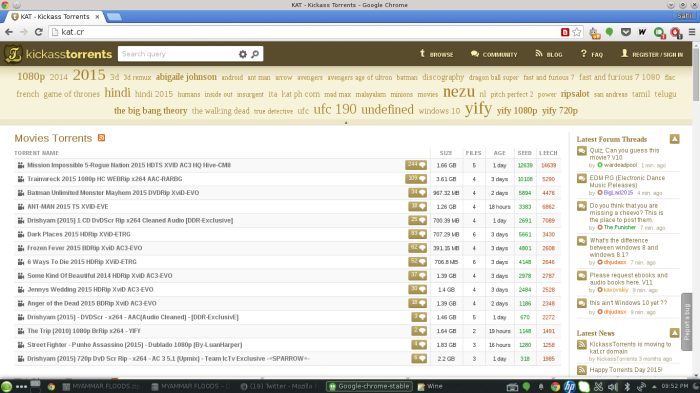Image resolution: width=700 pixels, height=393 pixels.
Task: Open forum thread about windows 8 difference
Action: 624,247
